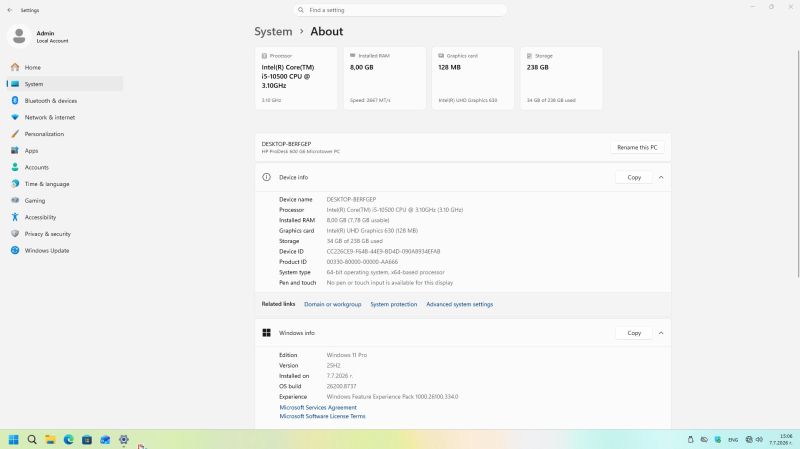Image resolution: width=800 pixels, height=449 pixels.
Task: Click the ENG language indicator
Action: click(733, 440)
